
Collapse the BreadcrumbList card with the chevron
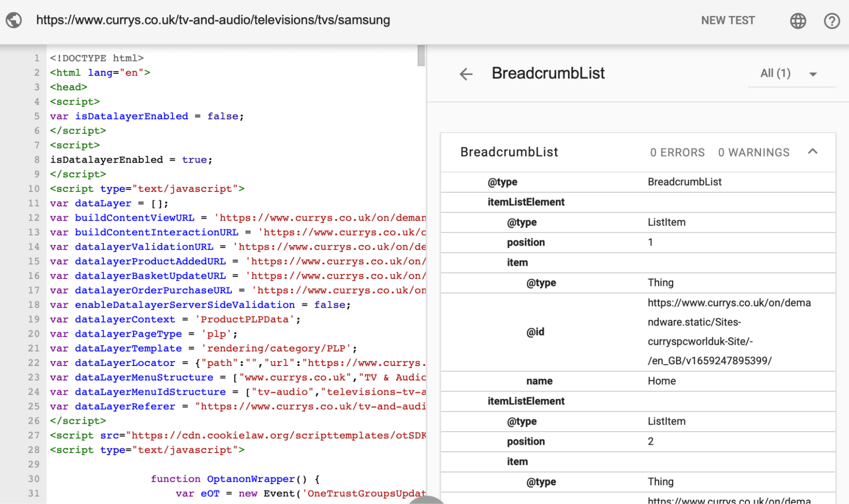pyautogui.click(x=812, y=152)
